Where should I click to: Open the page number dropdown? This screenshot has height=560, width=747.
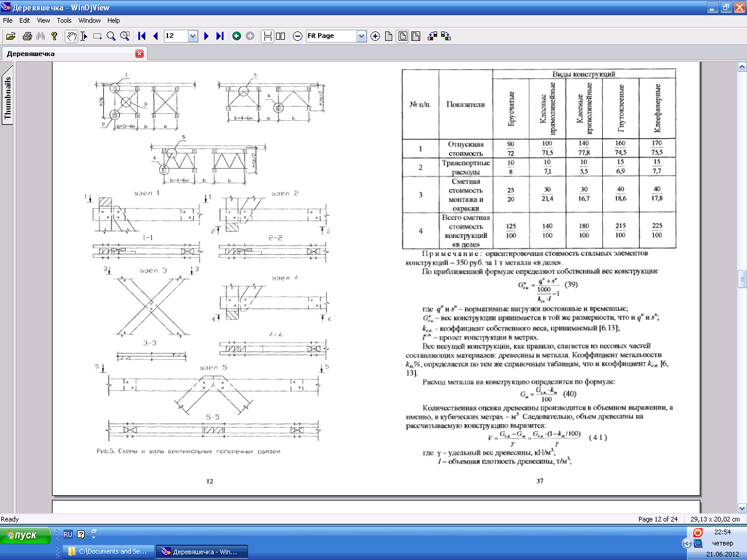(193, 36)
